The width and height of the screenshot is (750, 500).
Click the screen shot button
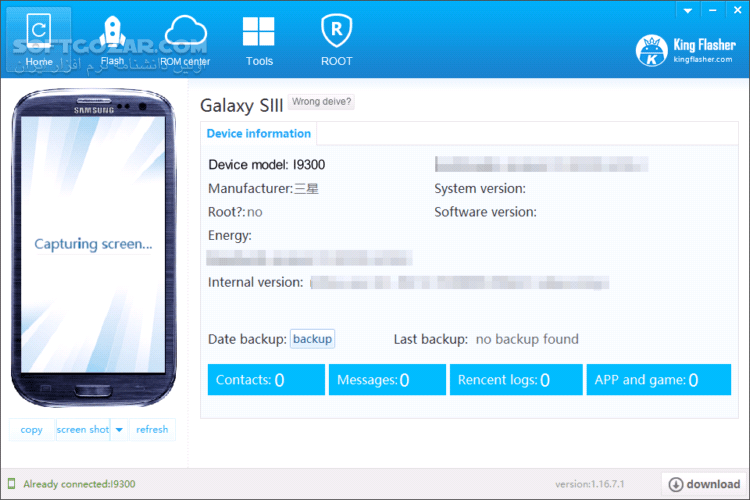(83, 430)
